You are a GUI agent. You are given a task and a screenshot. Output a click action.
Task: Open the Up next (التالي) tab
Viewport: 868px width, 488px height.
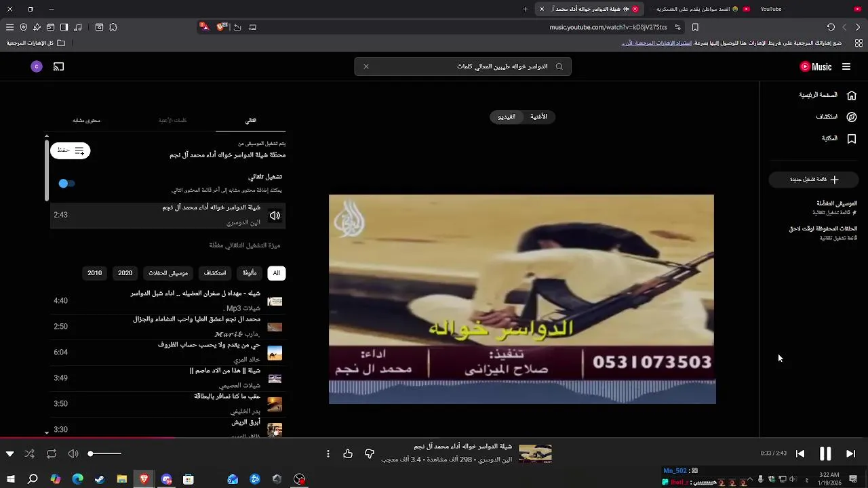pos(251,120)
